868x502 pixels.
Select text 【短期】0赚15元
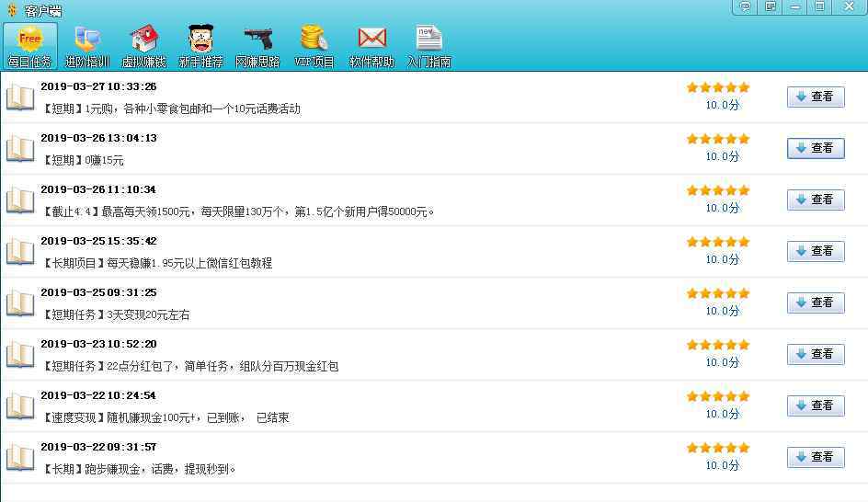pos(83,161)
